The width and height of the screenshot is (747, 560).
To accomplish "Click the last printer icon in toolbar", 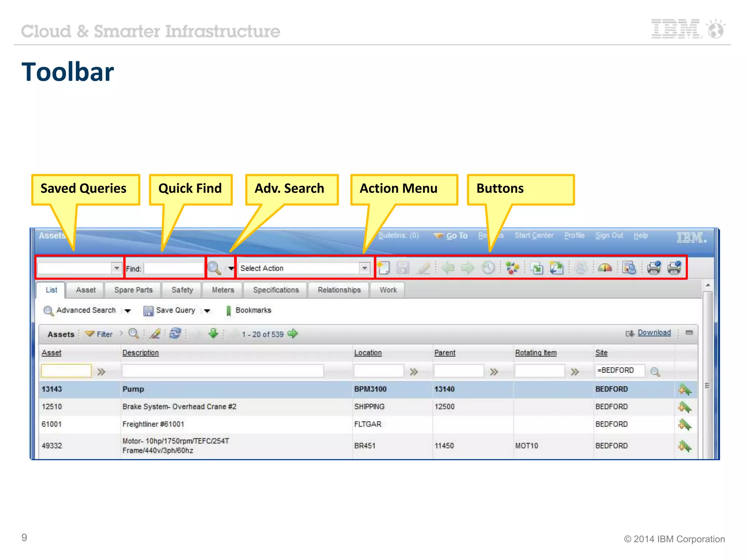I will coord(674,268).
